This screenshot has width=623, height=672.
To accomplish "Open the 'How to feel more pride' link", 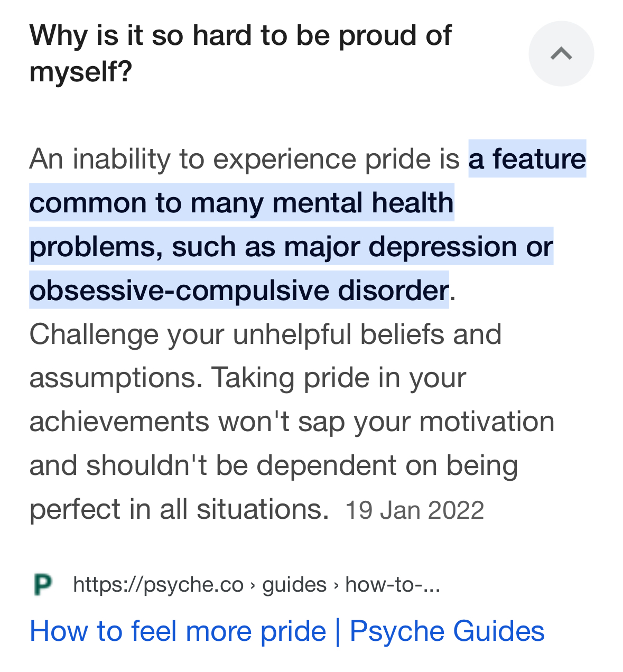I will (178, 631).
